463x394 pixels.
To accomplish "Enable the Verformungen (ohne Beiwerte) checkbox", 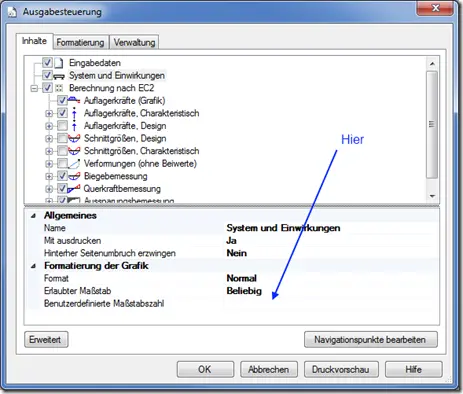I will 62,163.
